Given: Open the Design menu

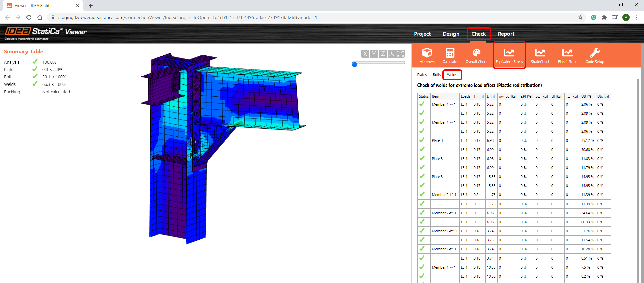Looking at the screenshot, I should click(x=451, y=34).
